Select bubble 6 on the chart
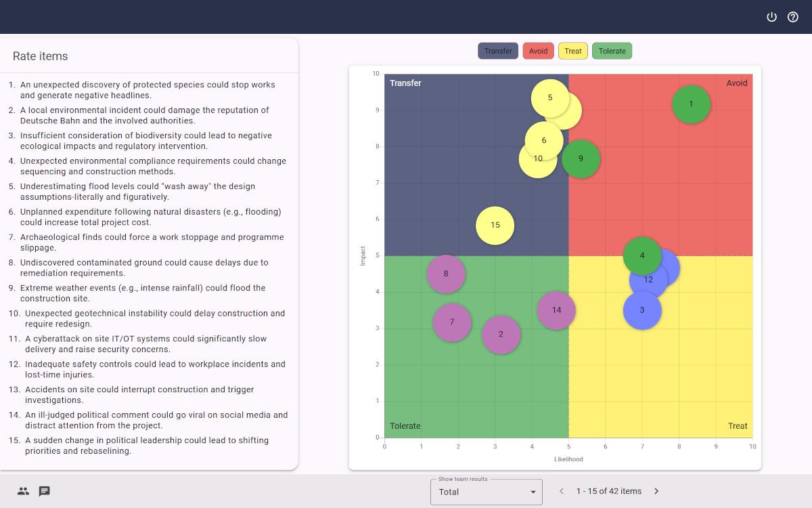Screen dimensions: 812x508 [x=543, y=140]
